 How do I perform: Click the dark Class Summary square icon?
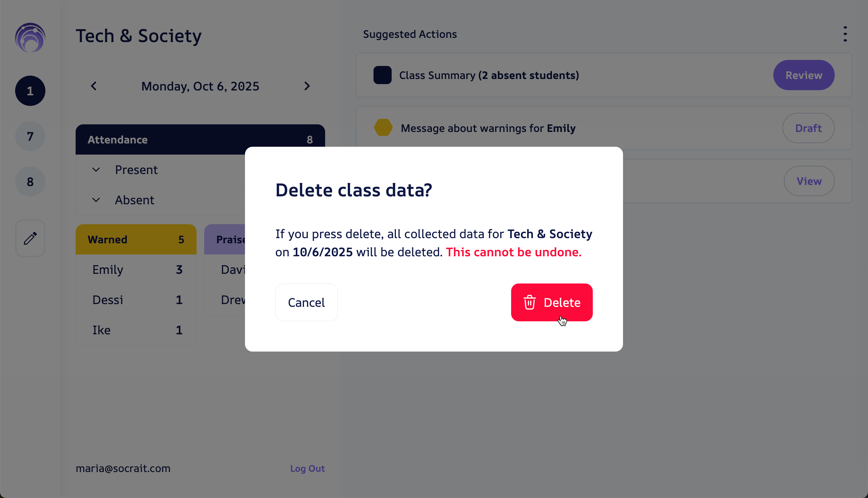tap(382, 75)
